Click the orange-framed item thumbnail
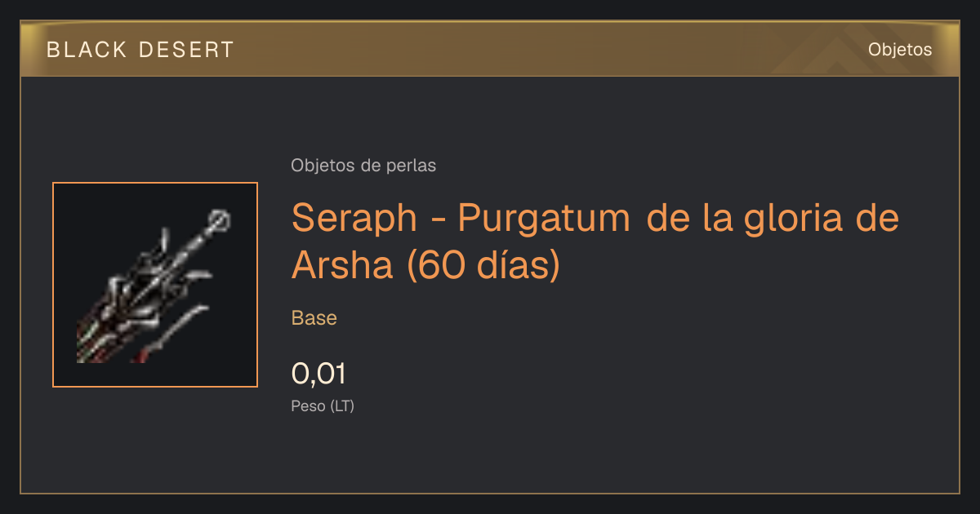This screenshot has height=514, width=980. 155,285
